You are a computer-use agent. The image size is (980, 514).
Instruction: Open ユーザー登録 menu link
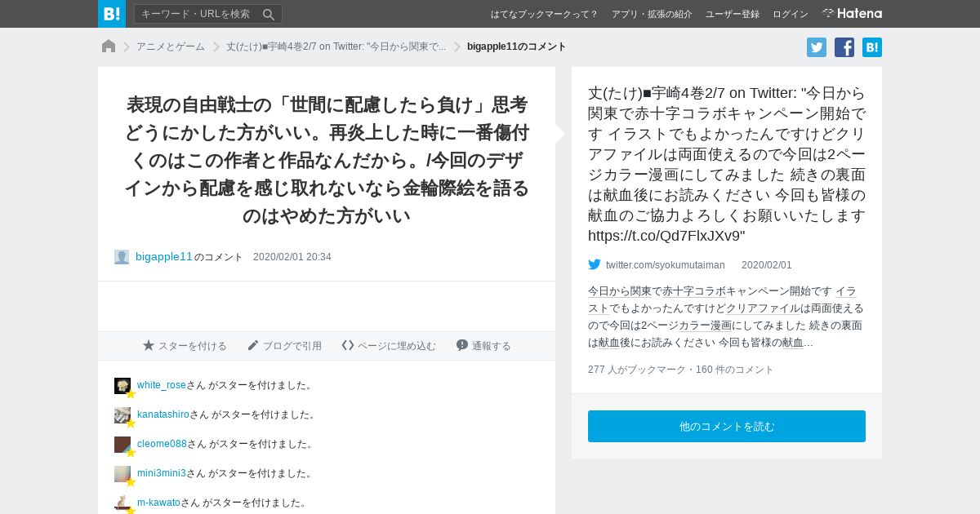tap(733, 14)
